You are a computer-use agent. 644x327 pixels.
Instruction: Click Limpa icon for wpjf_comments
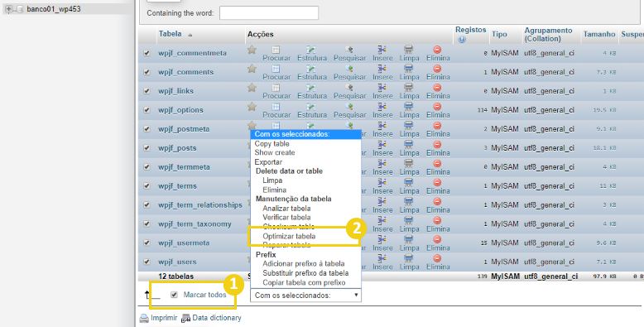[x=408, y=69]
